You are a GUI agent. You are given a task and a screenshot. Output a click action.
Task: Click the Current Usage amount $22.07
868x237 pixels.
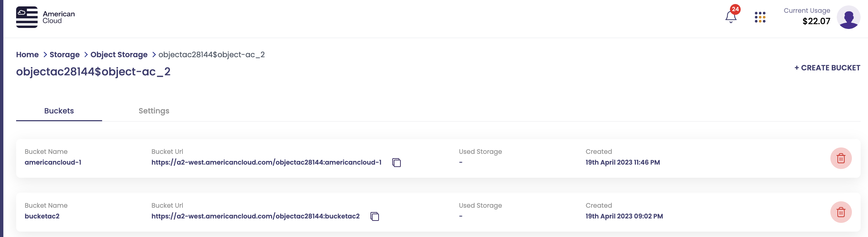pos(816,21)
